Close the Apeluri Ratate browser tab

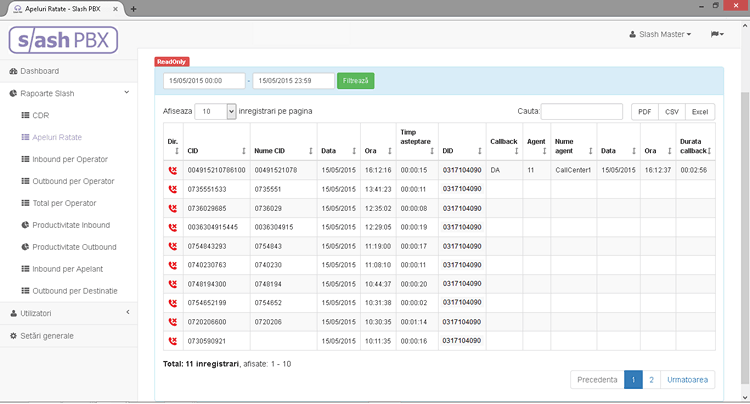(115, 9)
